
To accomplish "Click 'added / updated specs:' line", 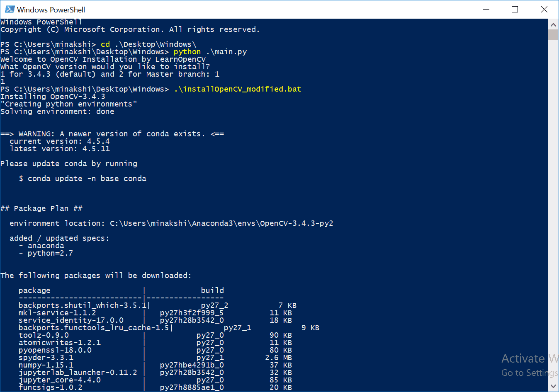I will pyautogui.click(x=59, y=238).
